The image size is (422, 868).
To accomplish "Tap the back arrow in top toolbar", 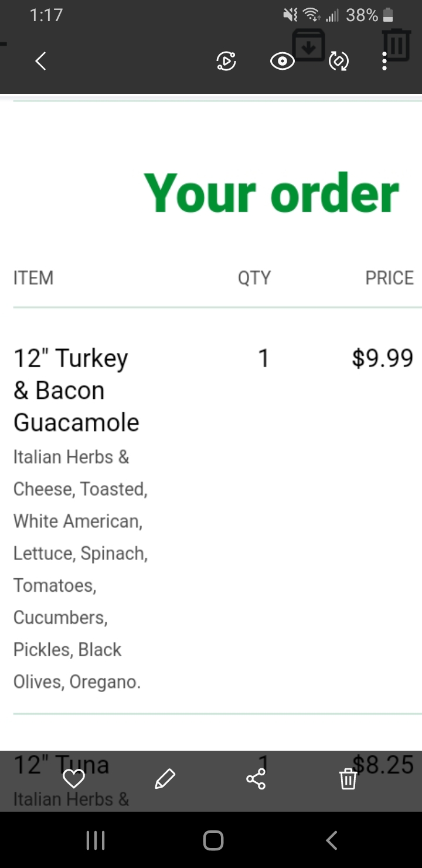I will point(40,61).
